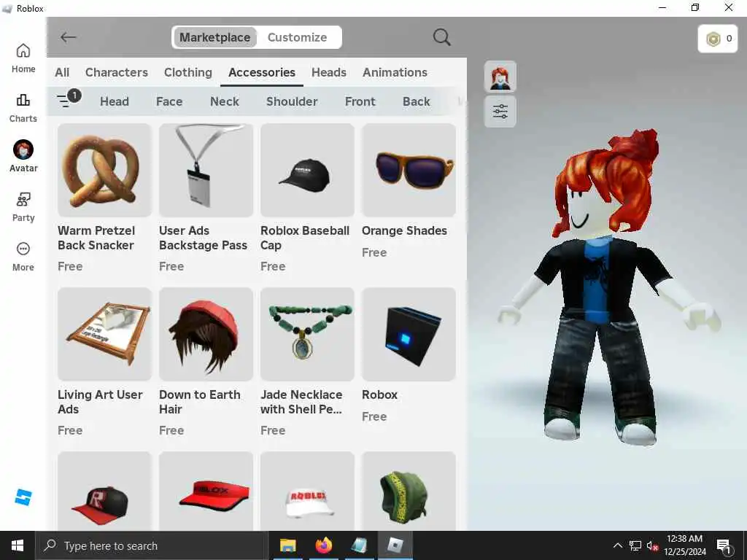Select the Characters tab
Viewport: 747px width, 560px height.
click(x=117, y=72)
